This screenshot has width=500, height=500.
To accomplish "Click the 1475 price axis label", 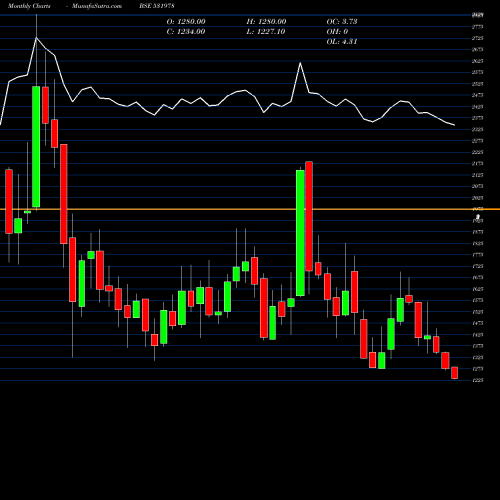I will (478, 323).
